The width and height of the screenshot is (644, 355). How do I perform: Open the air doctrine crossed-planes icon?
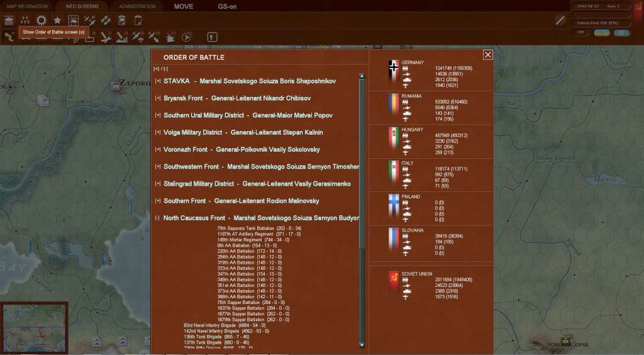pos(89,20)
